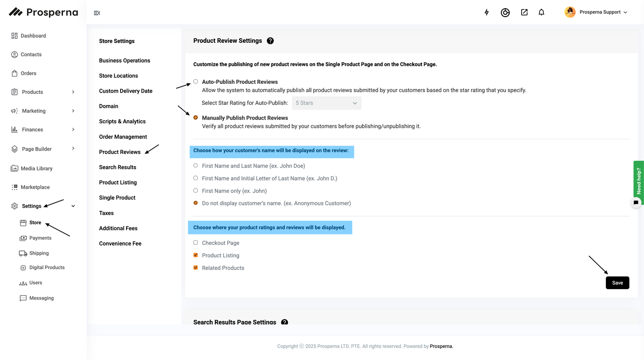This screenshot has height=361, width=644.
Task: Click the circular icon left of the external link icon
Action: point(505,12)
